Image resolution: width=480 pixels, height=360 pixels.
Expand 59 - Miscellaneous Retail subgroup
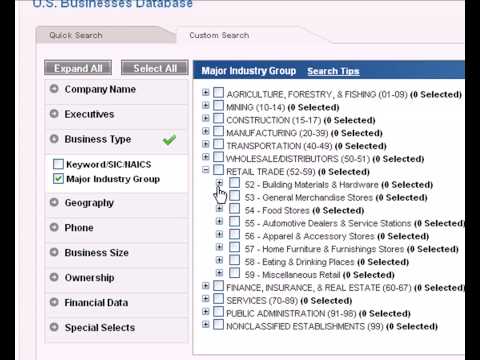219,273
